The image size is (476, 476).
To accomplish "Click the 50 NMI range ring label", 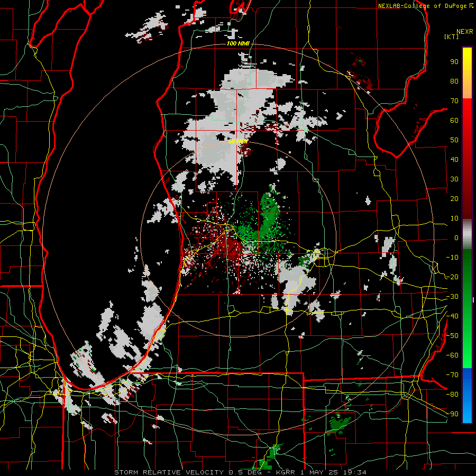I will pos(239,141).
